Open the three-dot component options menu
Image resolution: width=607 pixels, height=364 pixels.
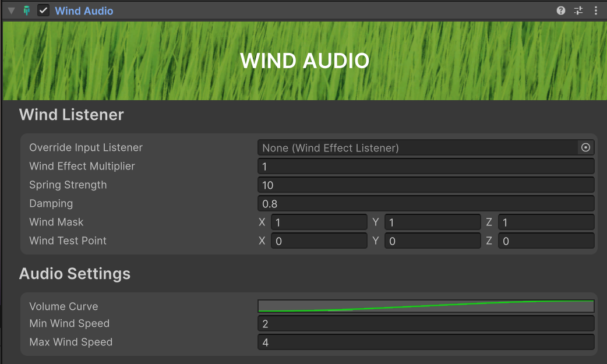(x=595, y=10)
